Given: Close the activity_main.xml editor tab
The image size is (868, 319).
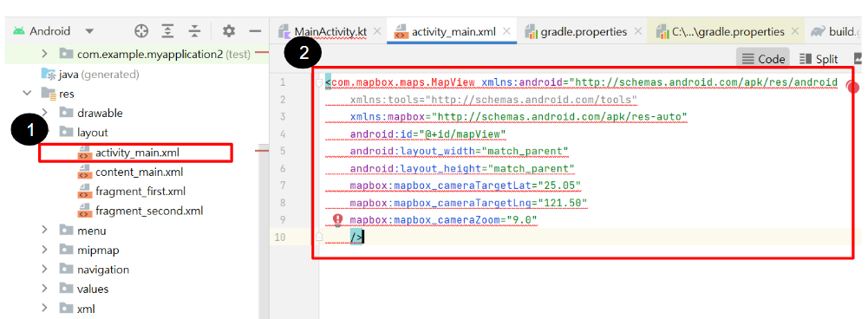Looking at the screenshot, I should (506, 31).
